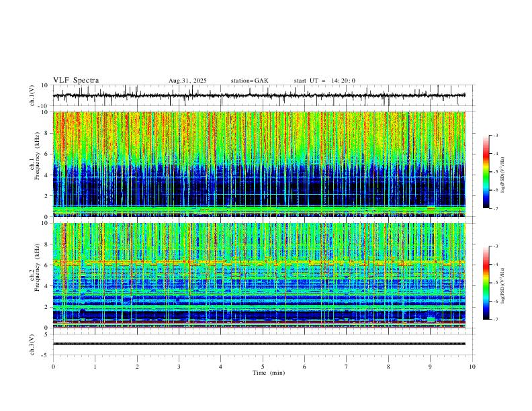The height and width of the screenshot is (411, 532).
Task: Click the ch.1 color scale bar
Action: coord(486,171)
